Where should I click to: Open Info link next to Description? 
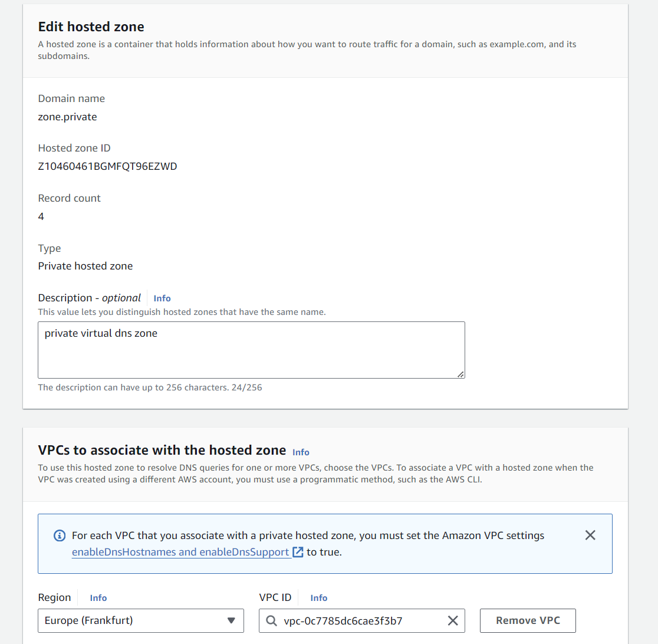(x=162, y=298)
